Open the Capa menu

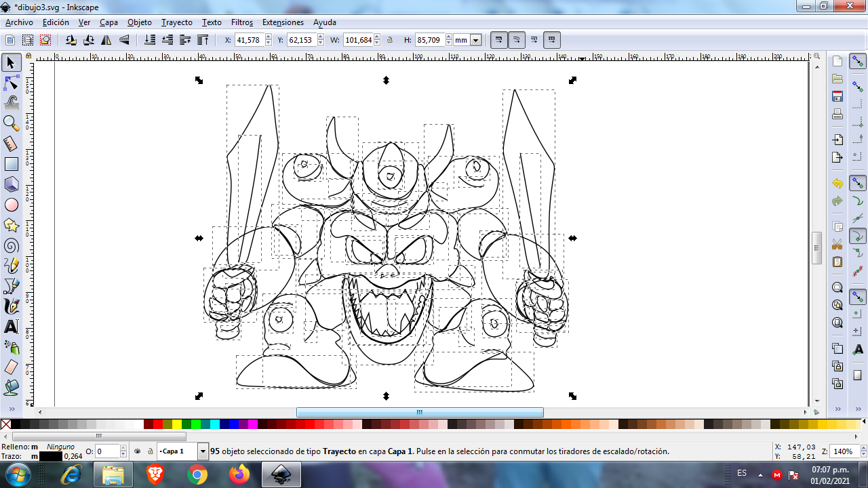[108, 22]
